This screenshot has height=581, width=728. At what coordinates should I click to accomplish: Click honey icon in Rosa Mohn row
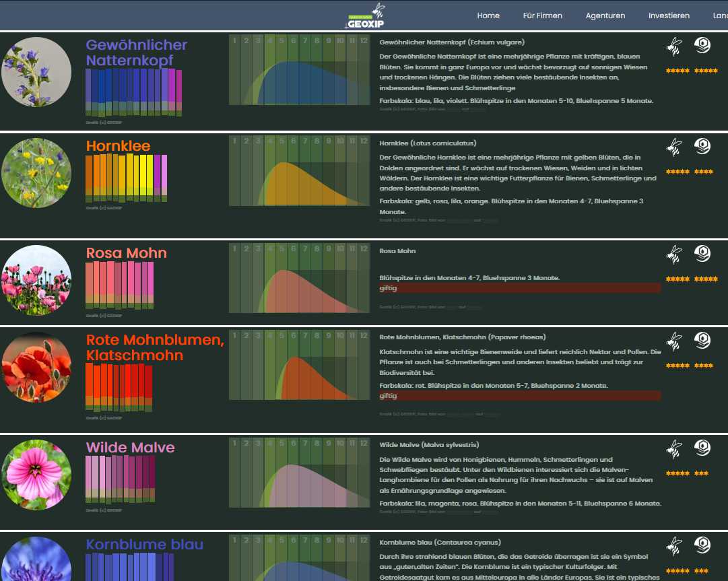pos(702,253)
